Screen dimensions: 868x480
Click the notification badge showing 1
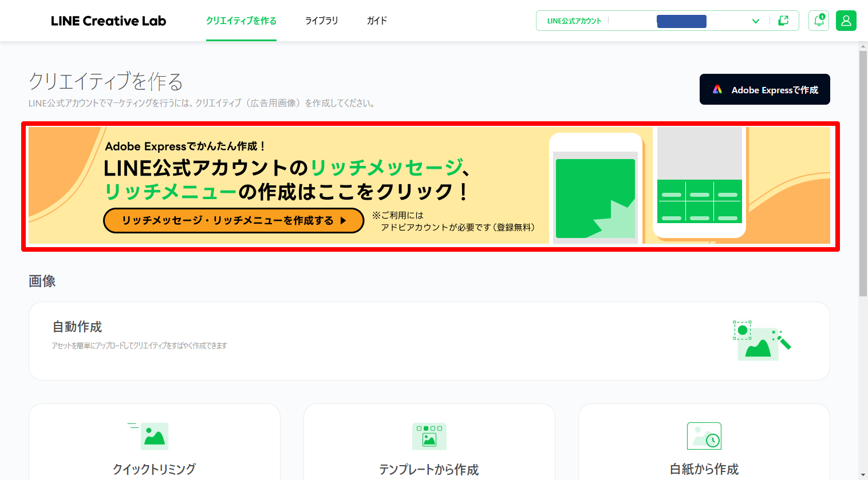[x=823, y=15]
